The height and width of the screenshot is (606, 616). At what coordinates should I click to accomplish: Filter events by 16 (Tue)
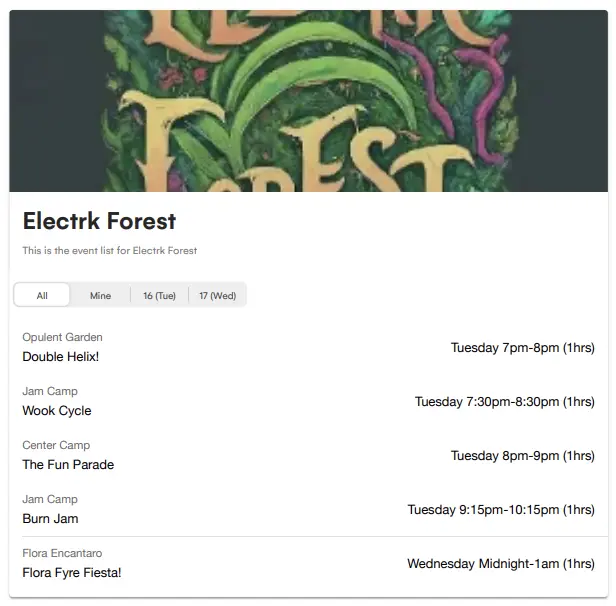pyautogui.click(x=159, y=295)
